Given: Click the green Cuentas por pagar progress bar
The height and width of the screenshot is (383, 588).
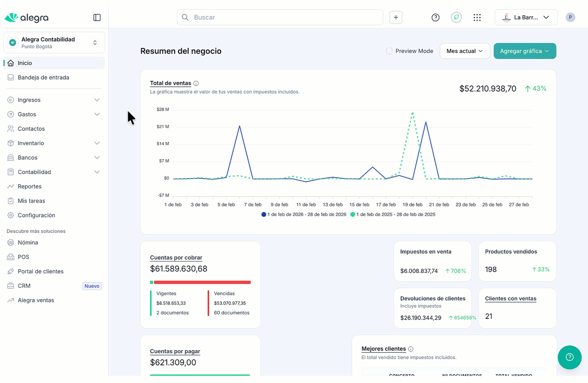Looking at the screenshot, I should [x=200, y=375].
